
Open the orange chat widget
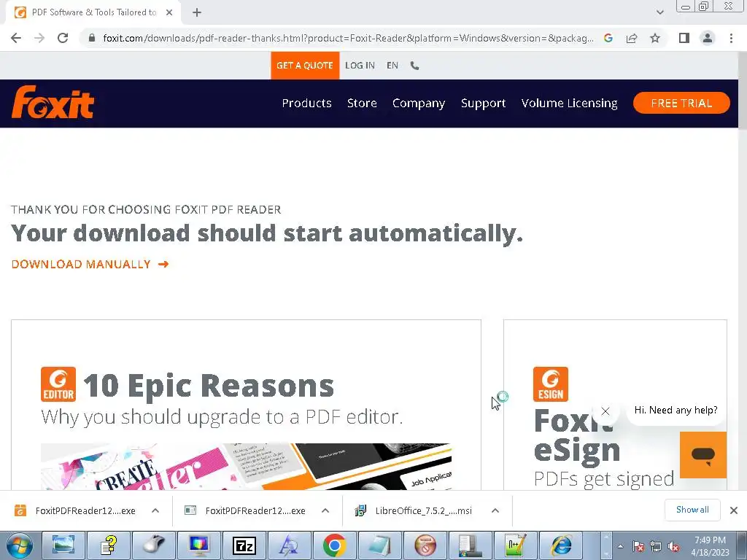pos(703,455)
